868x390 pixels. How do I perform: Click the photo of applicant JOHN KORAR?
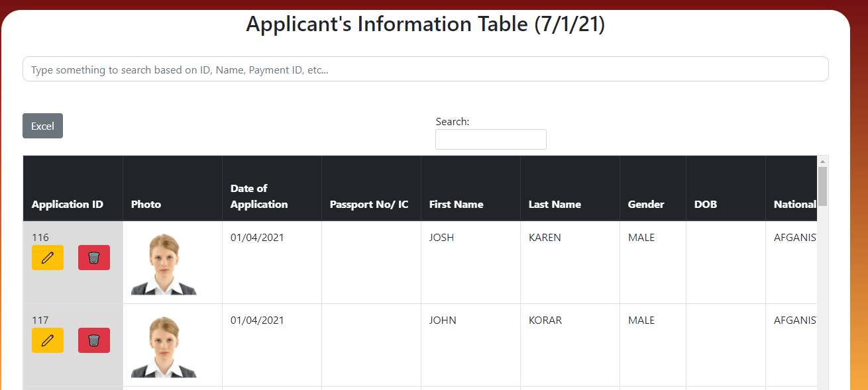[x=172, y=345]
